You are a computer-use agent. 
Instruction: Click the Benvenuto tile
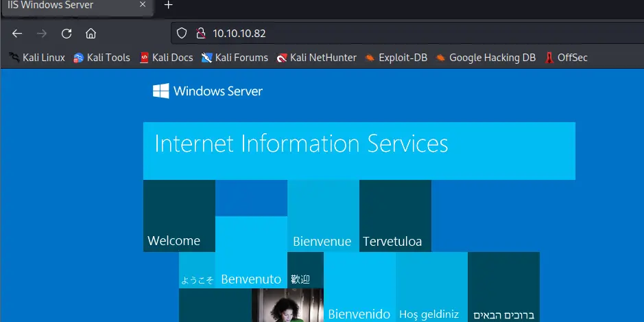(251, 252)
